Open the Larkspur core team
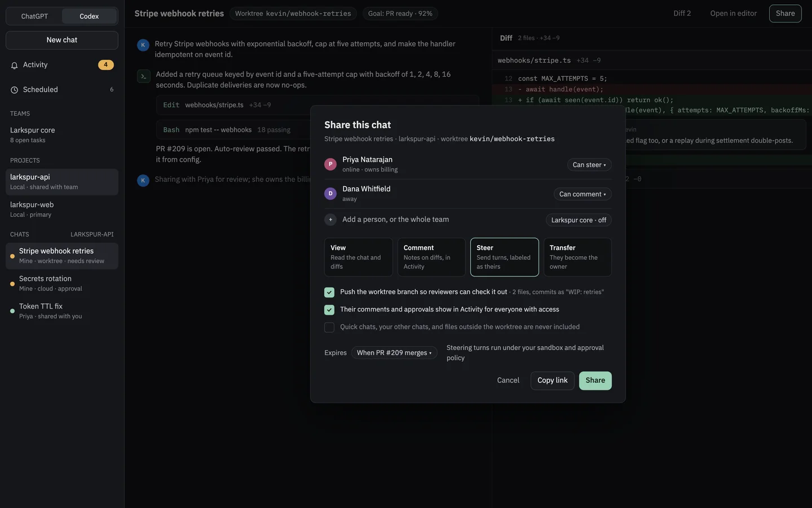The width and height of the screenshot is (812, 508). 62,135
